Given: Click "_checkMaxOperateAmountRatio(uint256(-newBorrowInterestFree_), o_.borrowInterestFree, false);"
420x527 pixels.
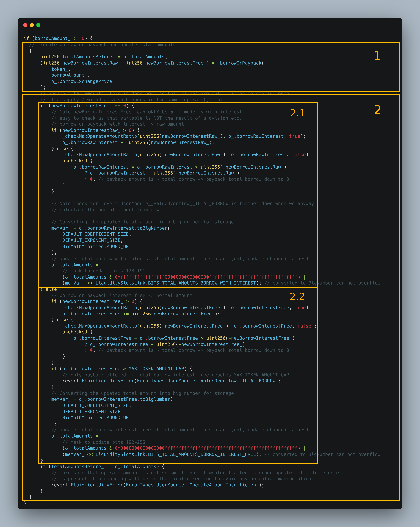Looking at the screenshot, I should tap(189, 326).
